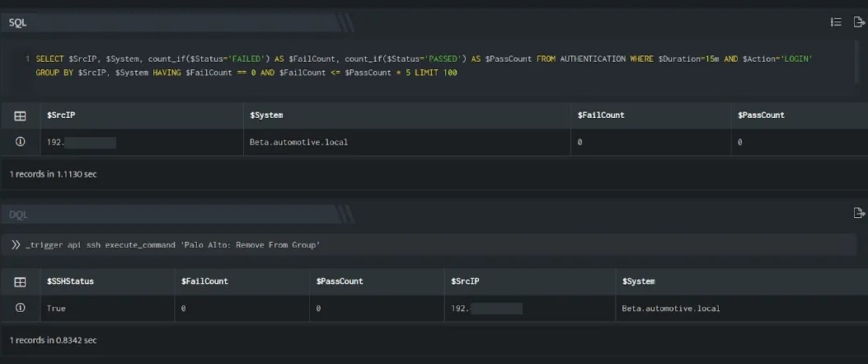Click '1 records in 0.8342 sec' status text
This screenshot has width=868, height=364.
coord(53,340)
